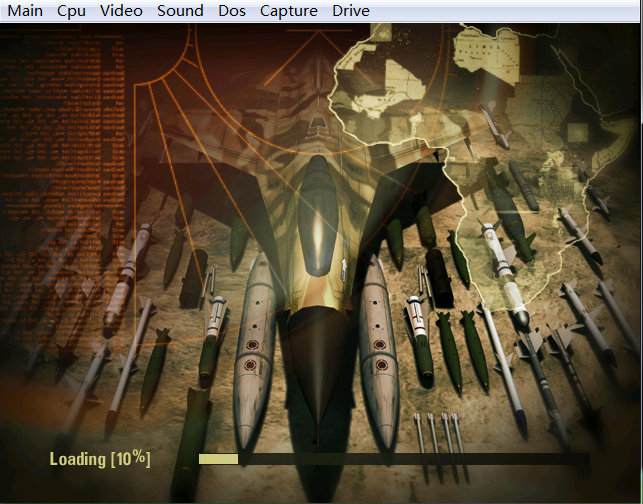This screenshot has width=643, height=504.
Task: Open the Dos menu
Action: tap(232, 11)
